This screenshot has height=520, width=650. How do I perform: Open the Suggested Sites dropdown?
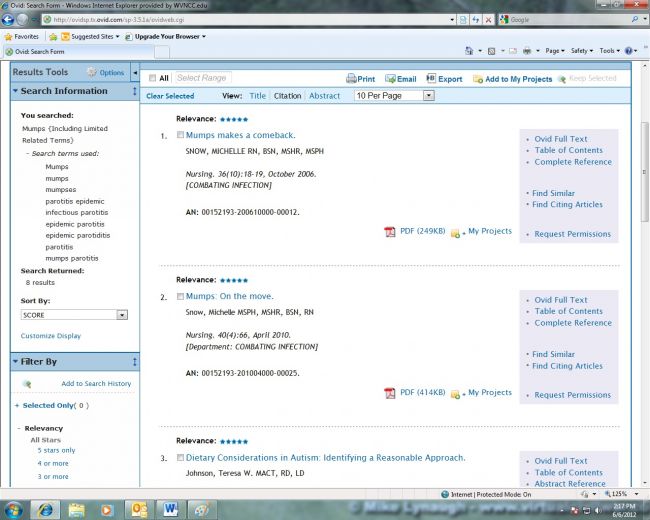coord(117,36)
